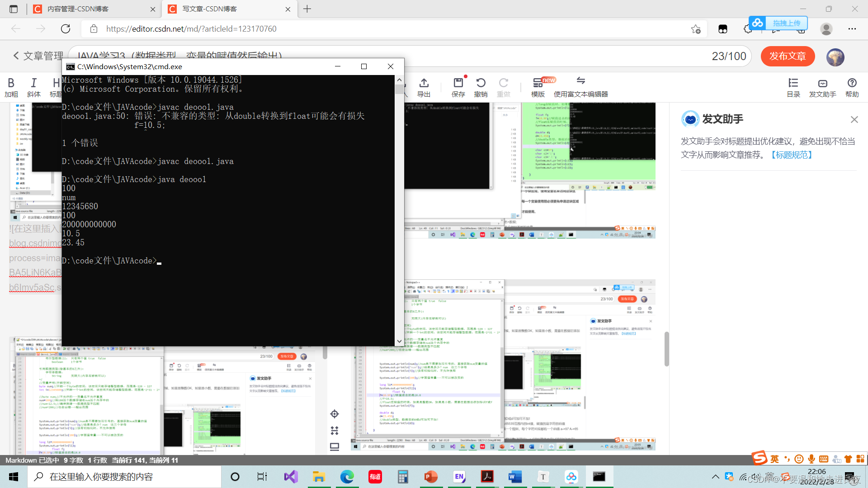Open a new browser tab

point(307,9)
